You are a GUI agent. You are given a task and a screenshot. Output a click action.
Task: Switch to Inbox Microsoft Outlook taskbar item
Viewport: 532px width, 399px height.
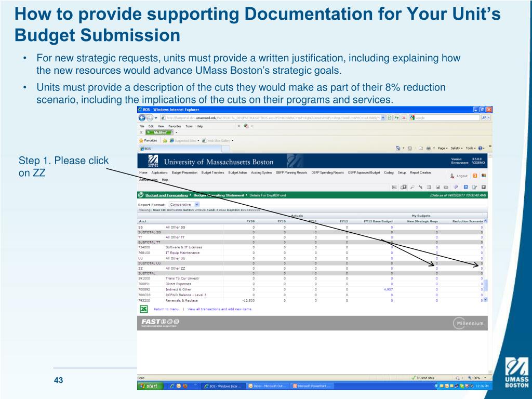[268, 386]
